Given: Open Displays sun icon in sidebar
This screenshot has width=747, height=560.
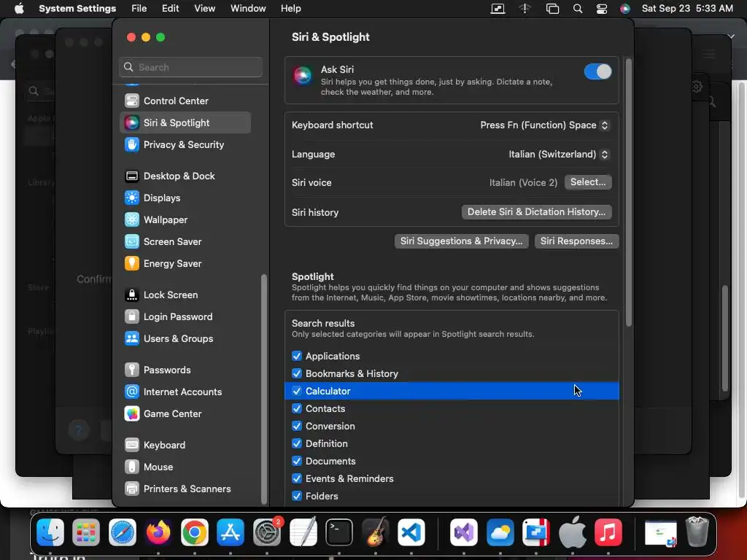Looking at the screenshot, I should 131,198.
